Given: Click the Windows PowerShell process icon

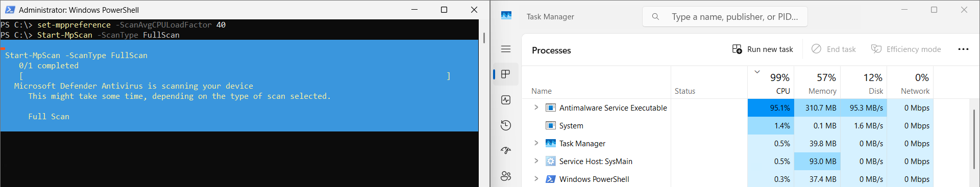Looking at the screenshot, I should pos(551,179).
